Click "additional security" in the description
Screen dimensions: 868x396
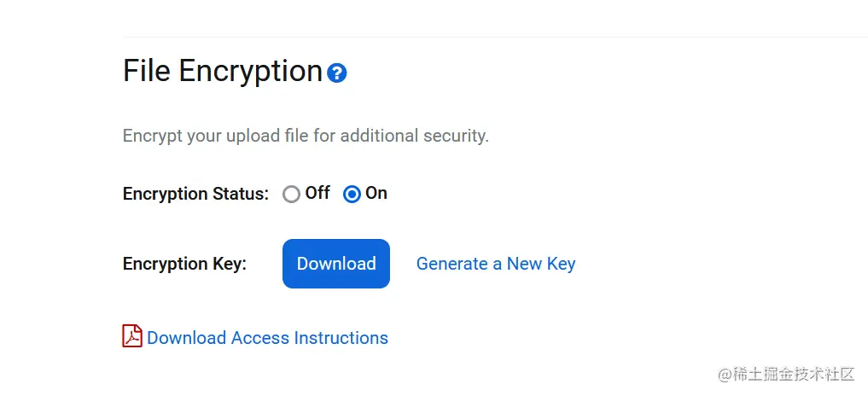tap(415, 136)
